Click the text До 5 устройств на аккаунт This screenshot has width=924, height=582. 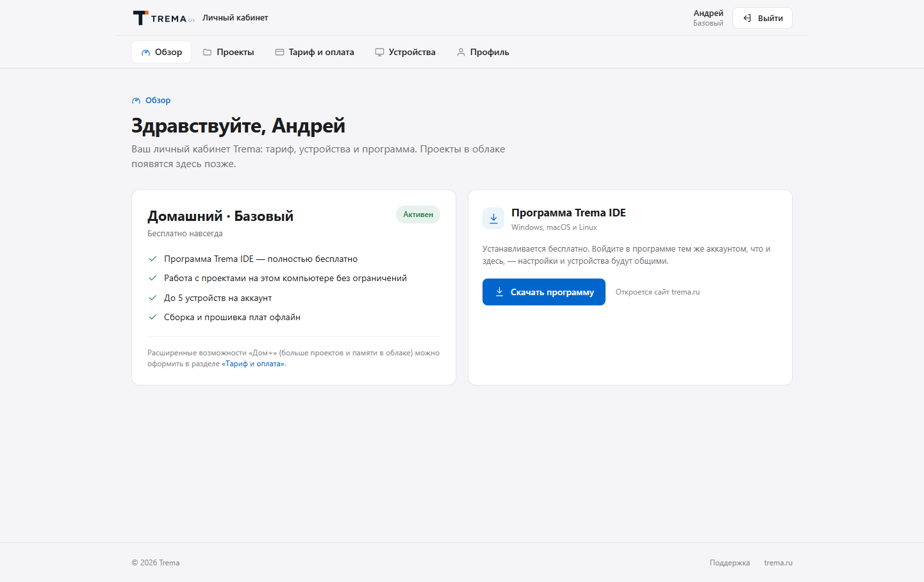218,298
